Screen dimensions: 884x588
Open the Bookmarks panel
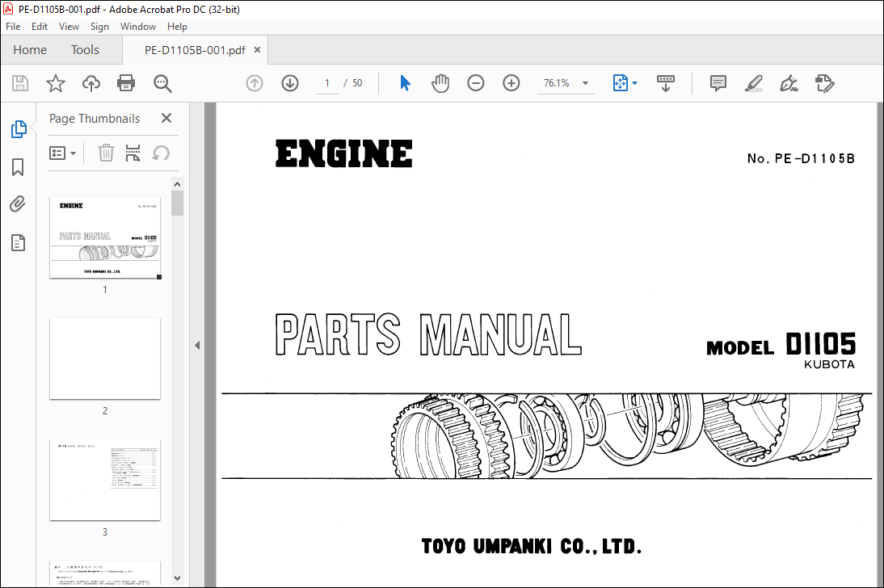[18, 167]
